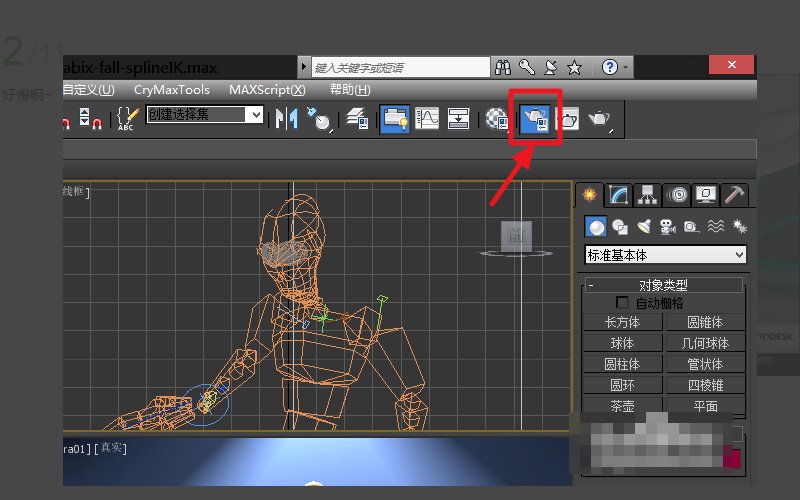This screenshot has height=500, width=800.
Task: Click the keyword search input field
Action: click(401, 67)
